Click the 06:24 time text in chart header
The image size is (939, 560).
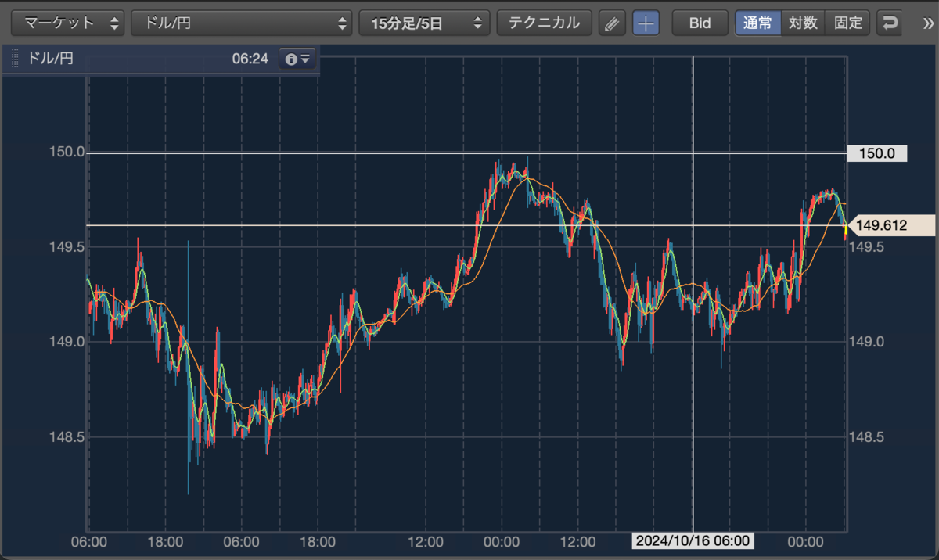tap(250, 59)
